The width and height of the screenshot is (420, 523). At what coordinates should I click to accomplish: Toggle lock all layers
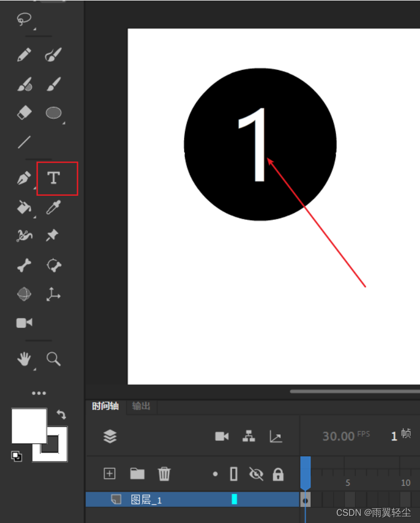(x=278, y=474)
